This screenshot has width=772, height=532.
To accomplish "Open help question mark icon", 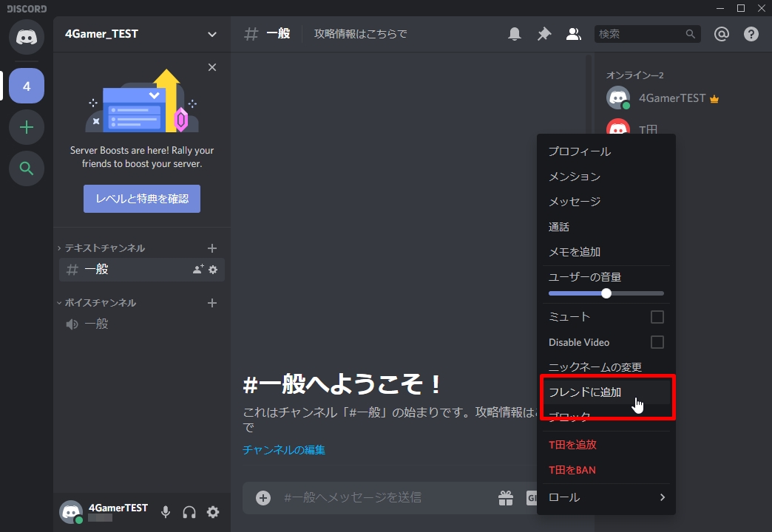I will (751, 34).
